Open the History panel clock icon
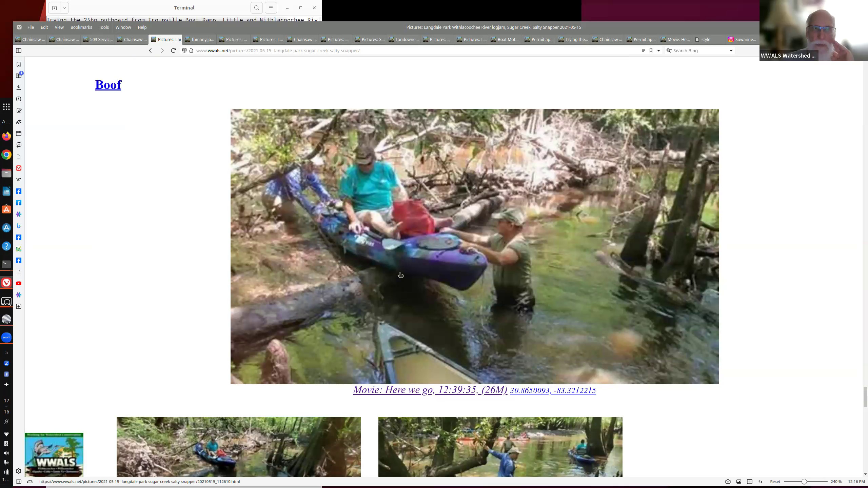 click(x=19, y=99)
